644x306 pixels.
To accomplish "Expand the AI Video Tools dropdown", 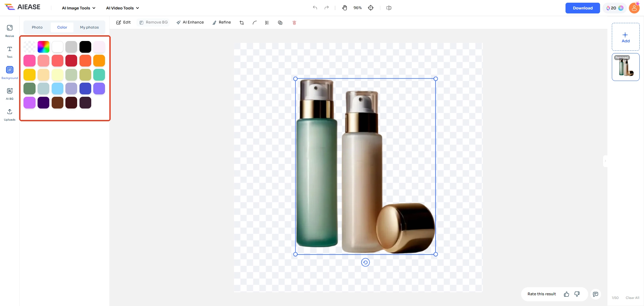I will pos(122,8).
